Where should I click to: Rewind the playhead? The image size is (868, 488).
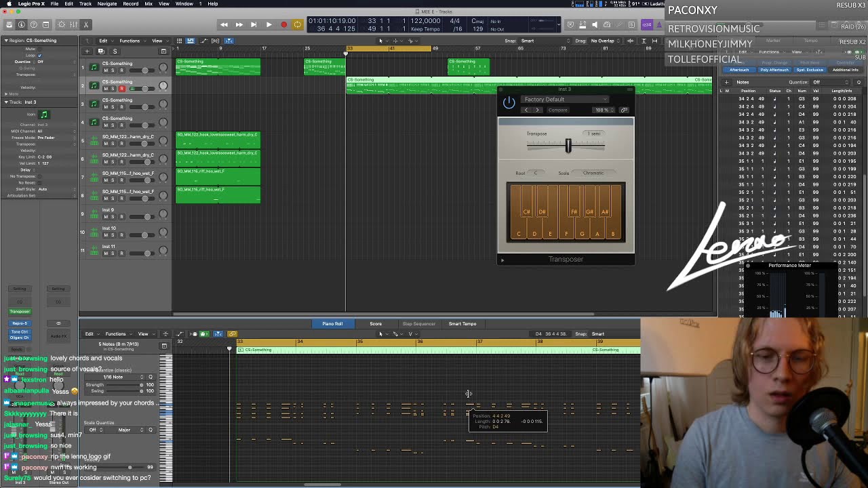[x=224, y=24]
